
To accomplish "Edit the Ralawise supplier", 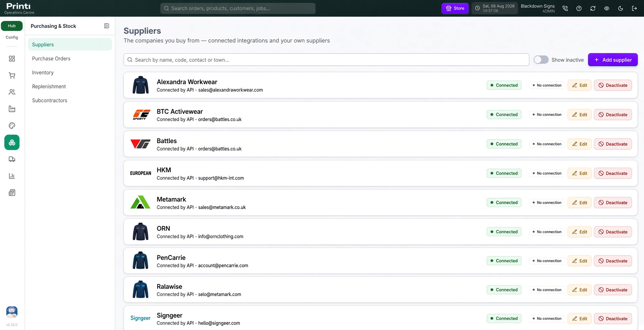I will (x=580, y=290).
